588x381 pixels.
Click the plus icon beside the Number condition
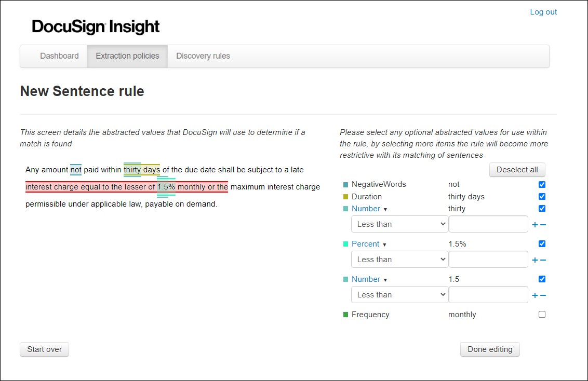click(x=534, y=224)
